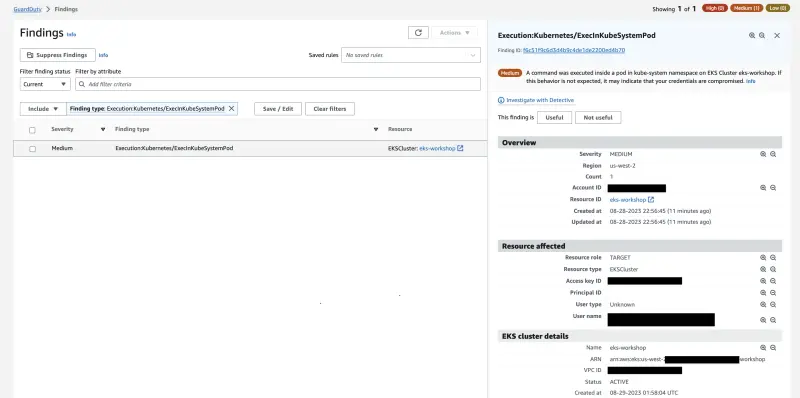Screen dimensions: 800x398
Task: Sort by Severity column header
Action: [62, 130]
